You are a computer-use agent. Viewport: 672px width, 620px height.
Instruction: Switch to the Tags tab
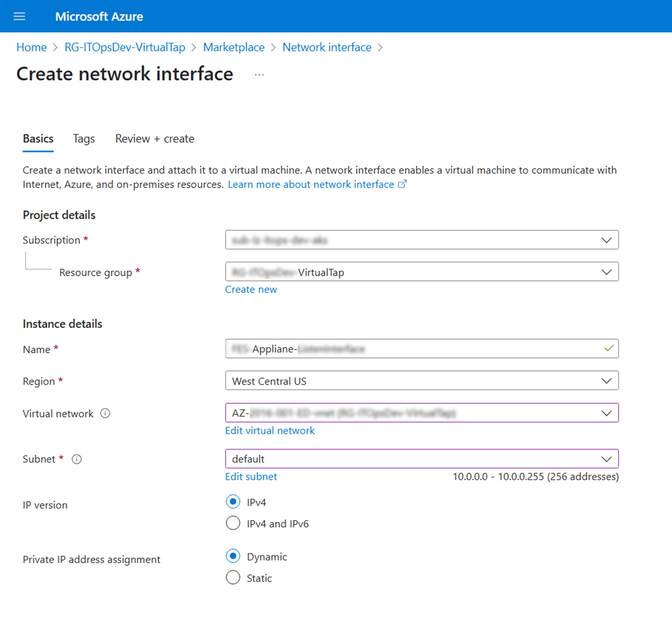point(84,139)
